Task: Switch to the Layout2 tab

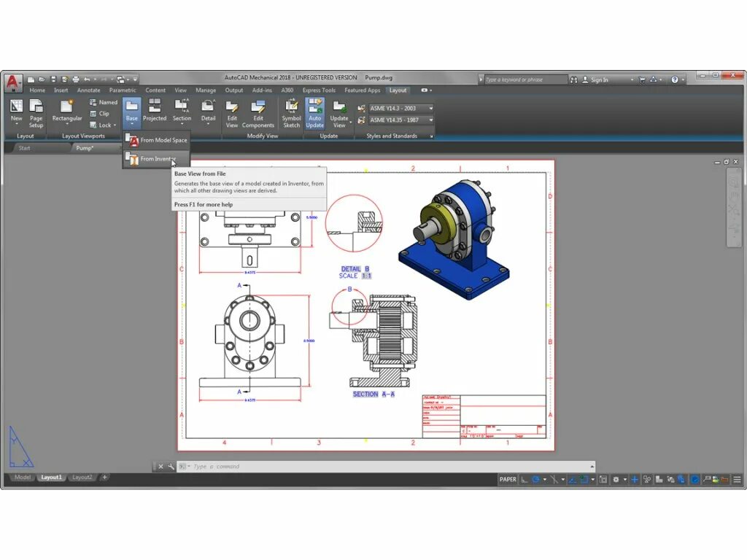Action: pos(82,477)
